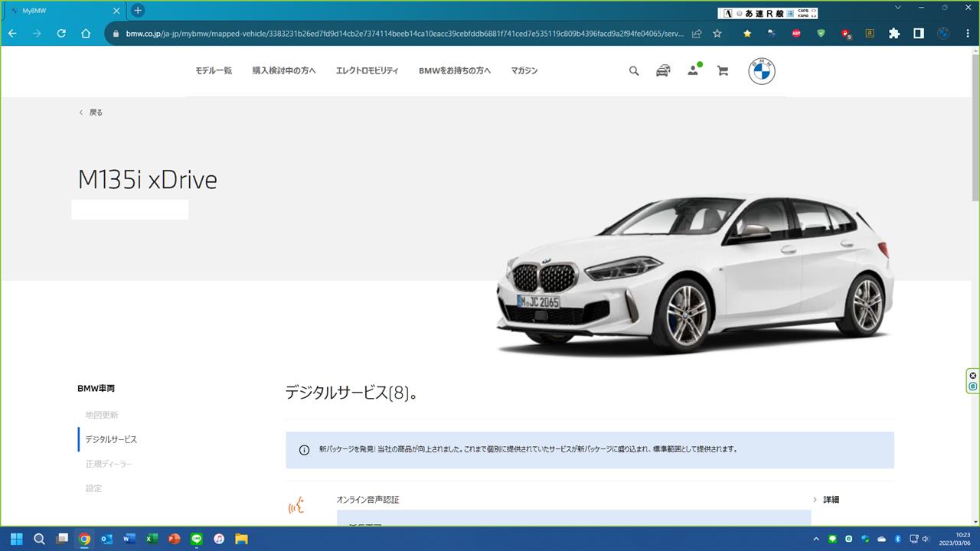Image resolution: width=980 pixels, height=551 pixels.
Task: Open モデル一覧 menu
Action: pyautogui.click(x=214, y=70)
